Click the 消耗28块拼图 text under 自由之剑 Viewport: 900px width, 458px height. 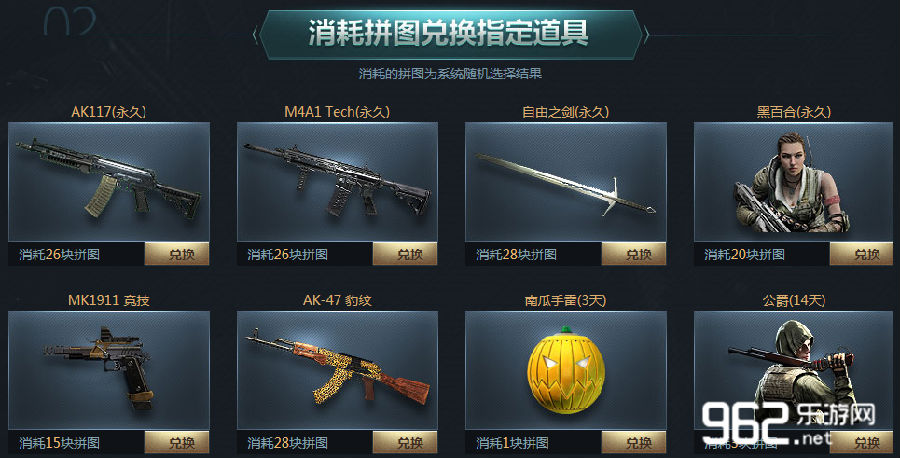pos(516,254)
